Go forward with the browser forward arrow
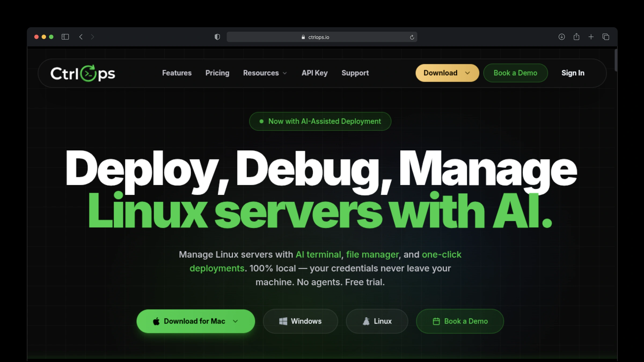This screenshot has height=362, width=644. click(93, 37)
